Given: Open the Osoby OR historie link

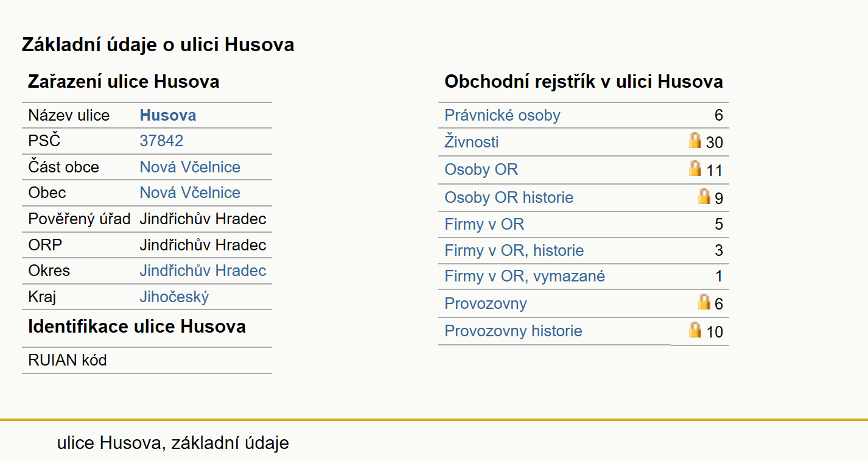Looking at the screenshot, I should (509, 197).
